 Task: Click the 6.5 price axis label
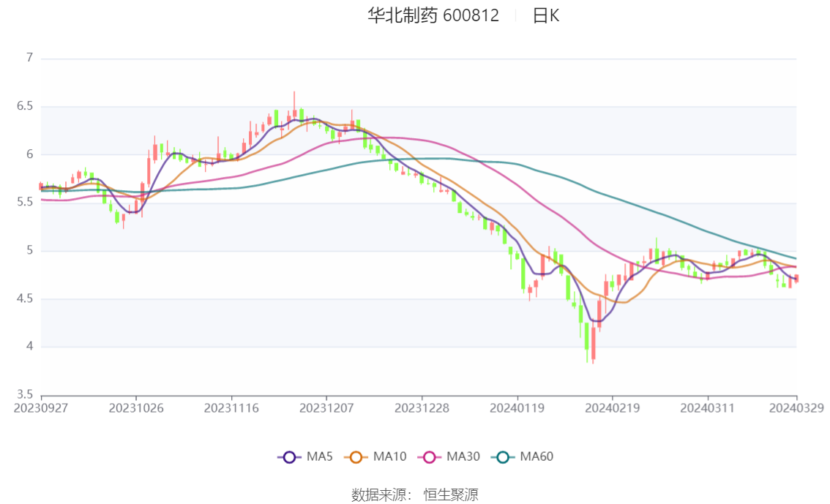[26, 106]
